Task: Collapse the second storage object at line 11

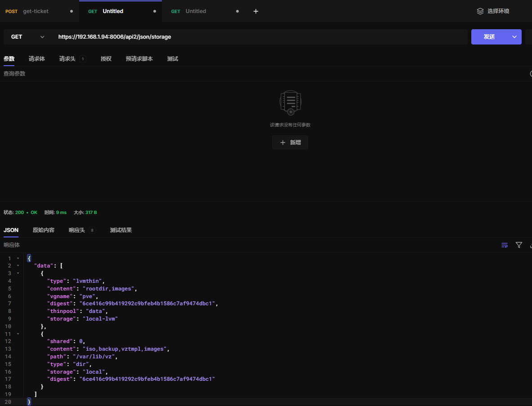Action: pos(18,334)
